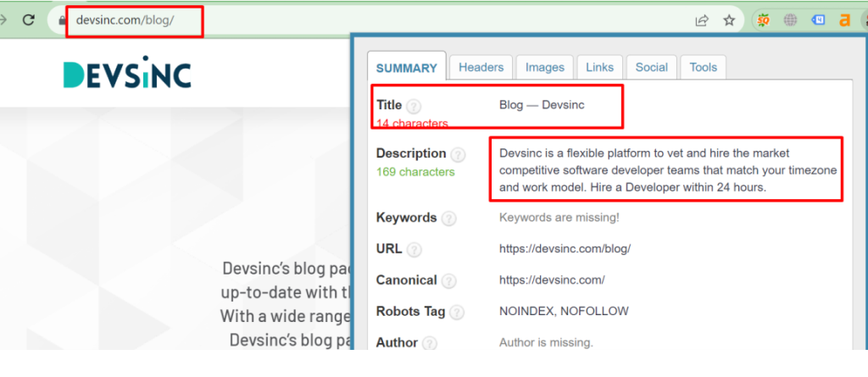Open the Social tab

(x=652, y=68)
